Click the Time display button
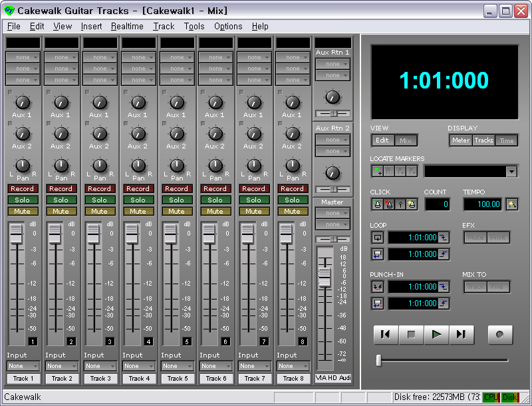This screenshot has height=406, width=532. [507, 140]
